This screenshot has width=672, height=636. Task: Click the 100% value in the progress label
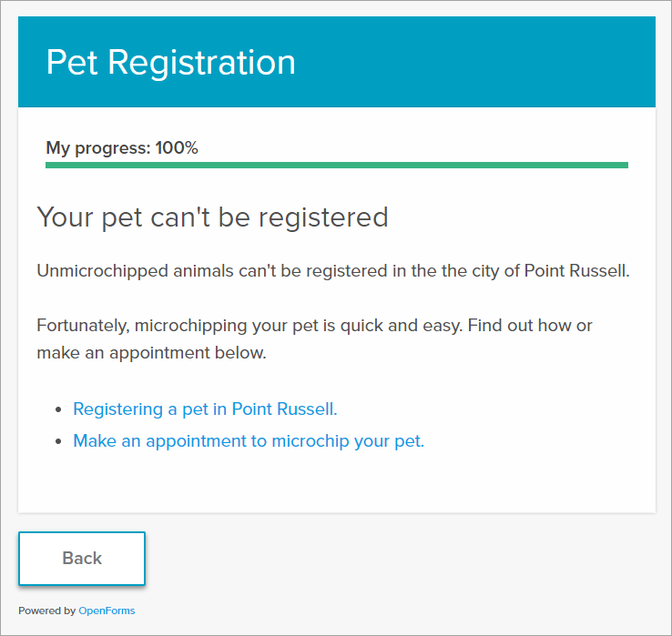(177, 147)
